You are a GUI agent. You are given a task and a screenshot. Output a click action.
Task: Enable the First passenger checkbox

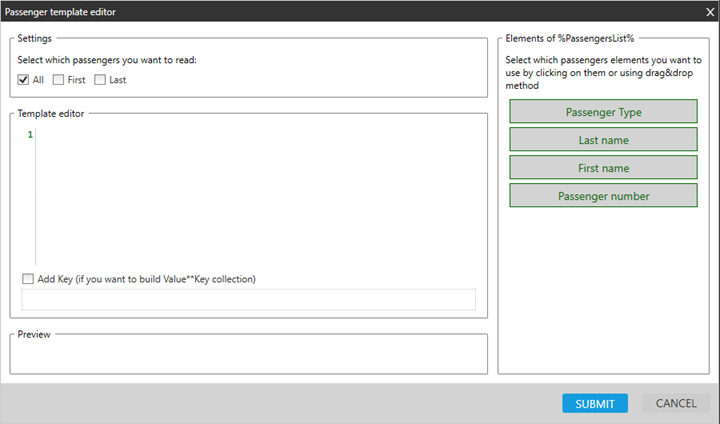coord(59,80)
